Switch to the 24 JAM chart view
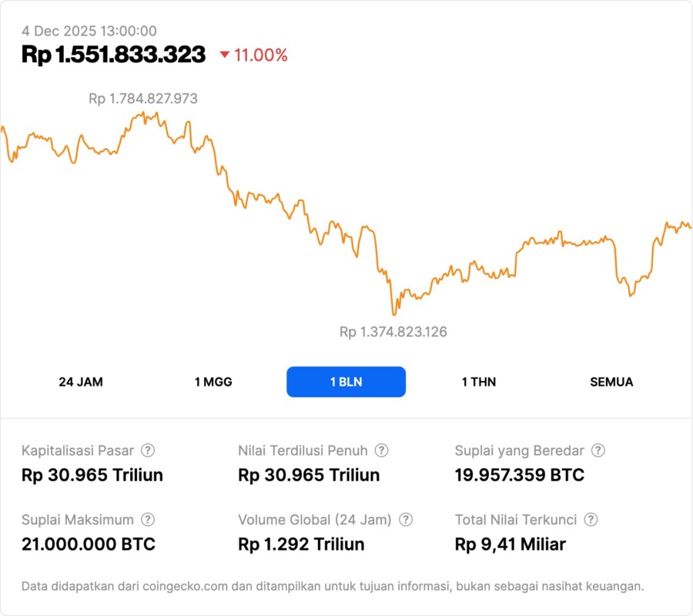693x616 pixels. pyautogui.click(x=81, y=381)
